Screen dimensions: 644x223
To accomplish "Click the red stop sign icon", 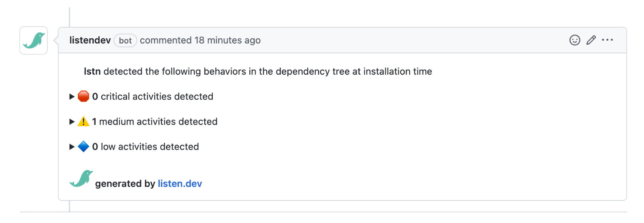I will 83,96.
